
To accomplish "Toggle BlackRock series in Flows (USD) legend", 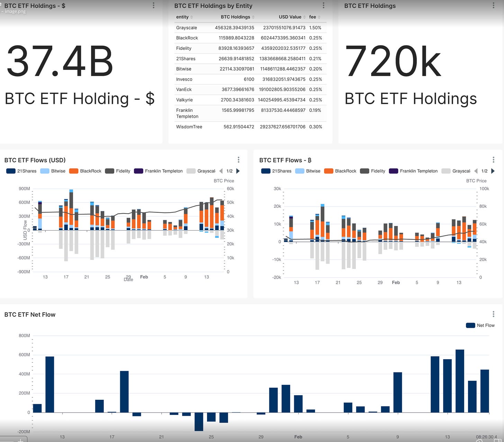I will 85,171.
